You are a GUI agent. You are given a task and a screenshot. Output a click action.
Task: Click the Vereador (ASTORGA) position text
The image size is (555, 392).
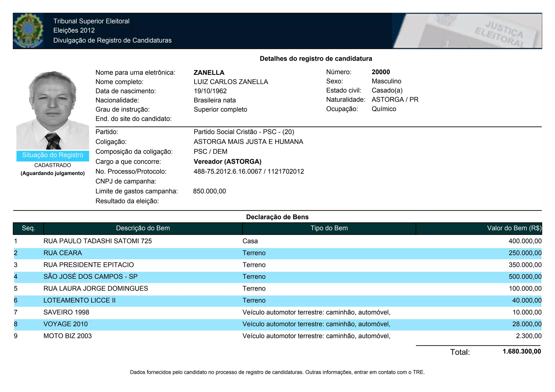[227, 162]
